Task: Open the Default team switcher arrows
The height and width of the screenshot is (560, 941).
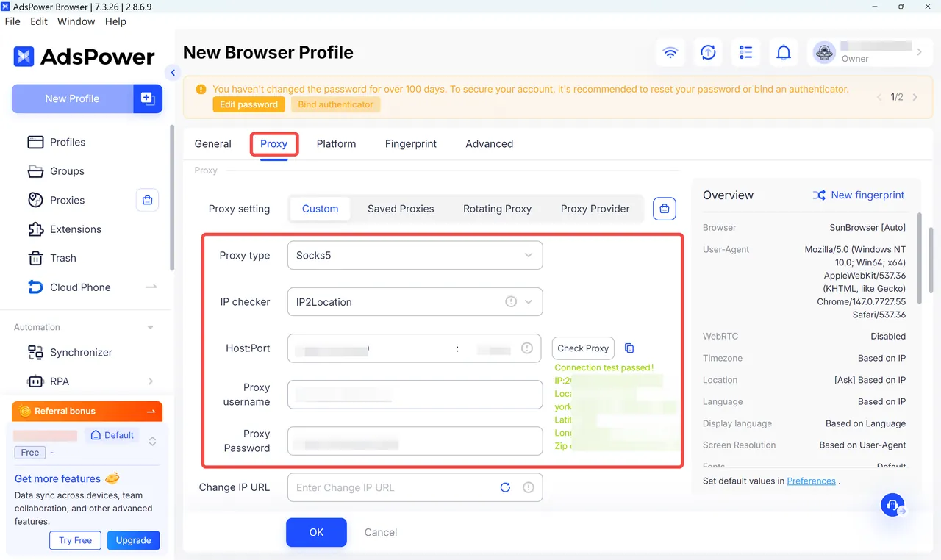Action: [152, 442]
